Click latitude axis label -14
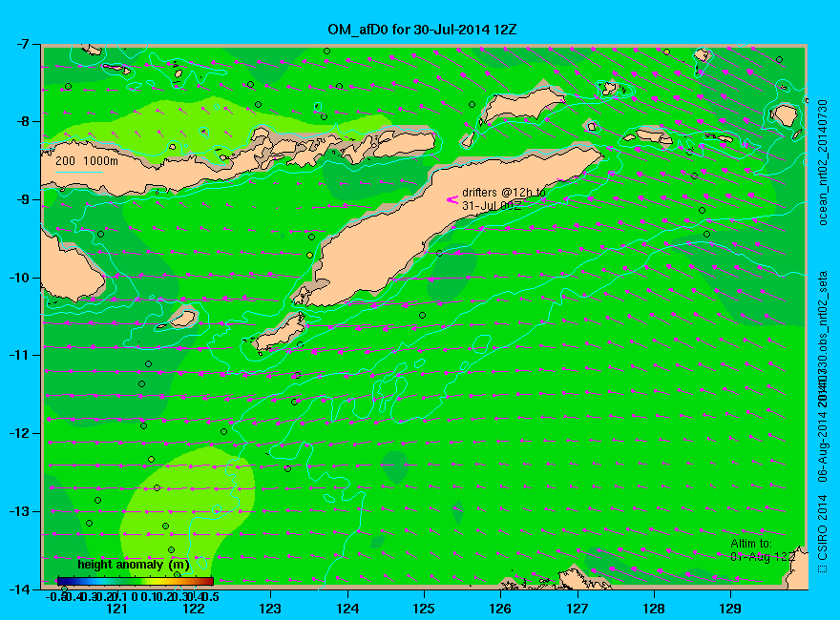Image resolution: width=840 pixels, height=620 pixels. (19, 589)
